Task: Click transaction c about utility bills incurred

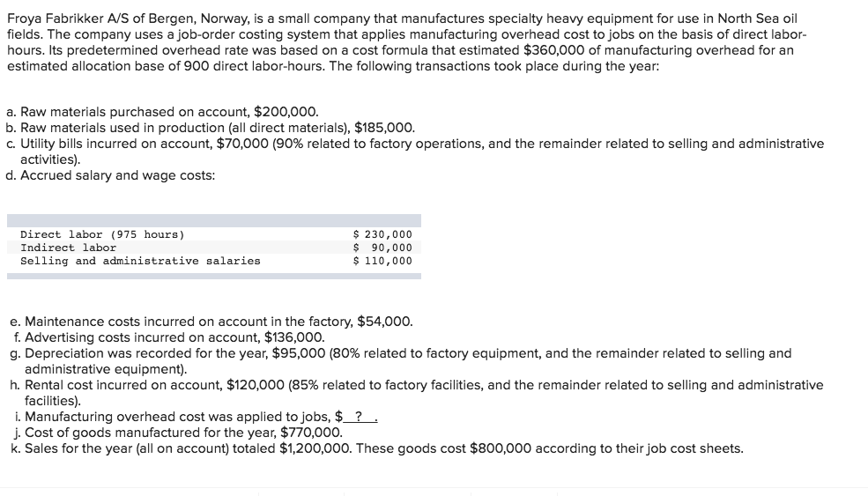Action: [x=414, y=144]
